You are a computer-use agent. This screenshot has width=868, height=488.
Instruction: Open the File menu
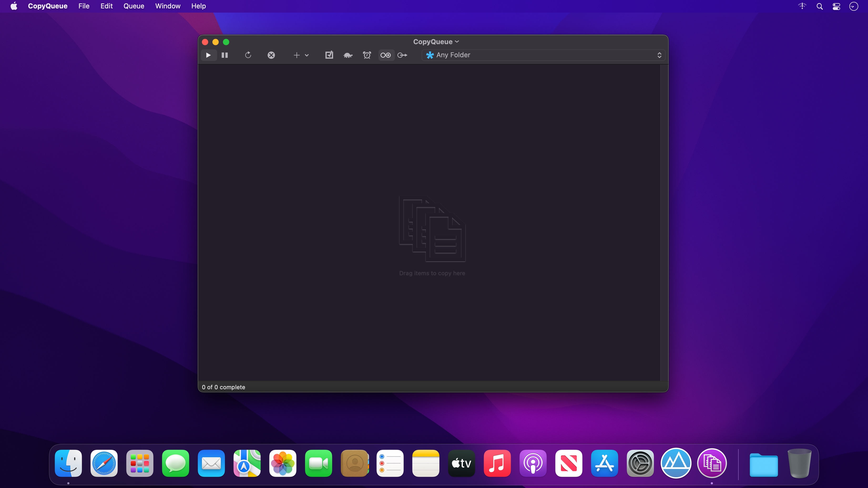tap(84, 6)
